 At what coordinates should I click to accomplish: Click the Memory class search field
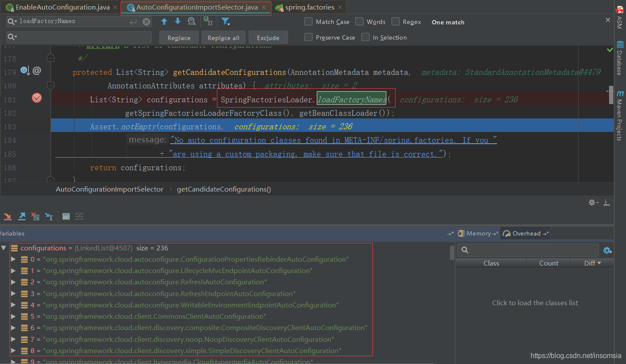(x=528, y=250)
